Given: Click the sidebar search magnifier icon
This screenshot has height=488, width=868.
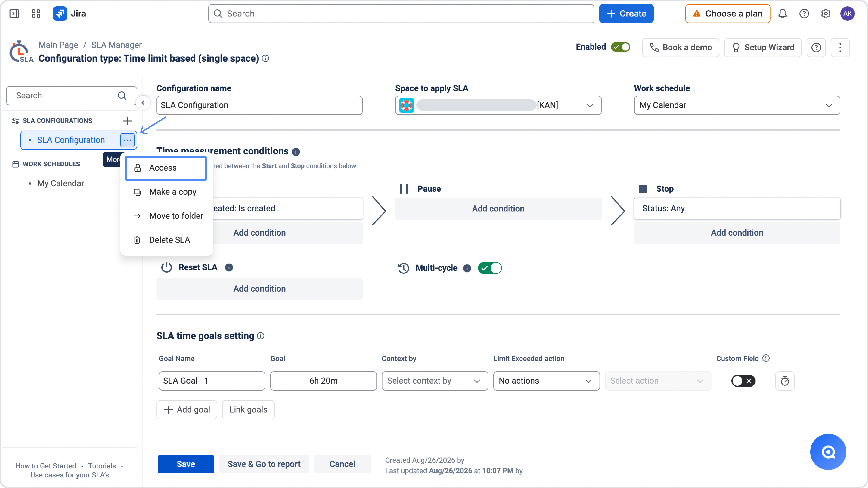Looking at the screenshot, I should 122,96.
